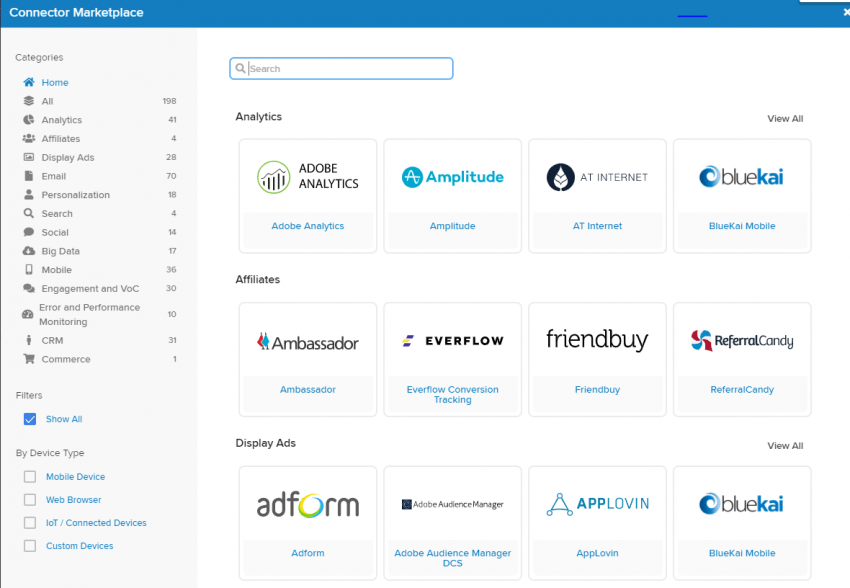Tick the Web Browser device checkbox
Image resolution: width=850 pixels, height=588 pixels.
(30, 500)
